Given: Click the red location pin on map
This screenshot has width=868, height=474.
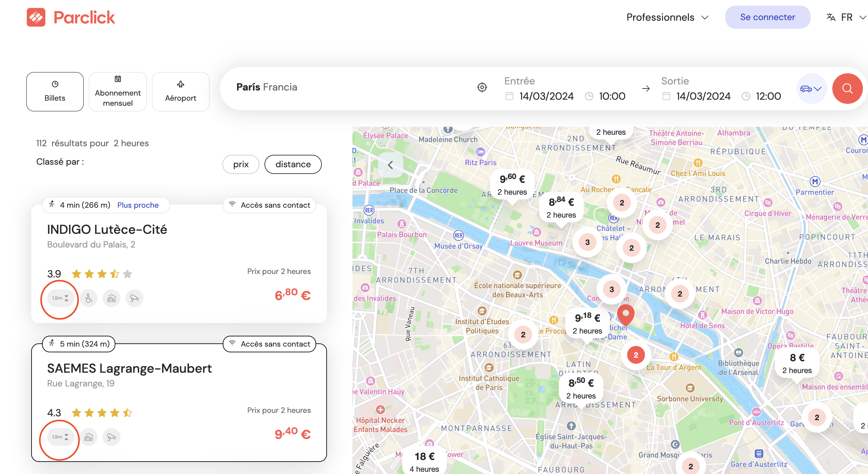Looking at the screenshot, I should (626, 314).
